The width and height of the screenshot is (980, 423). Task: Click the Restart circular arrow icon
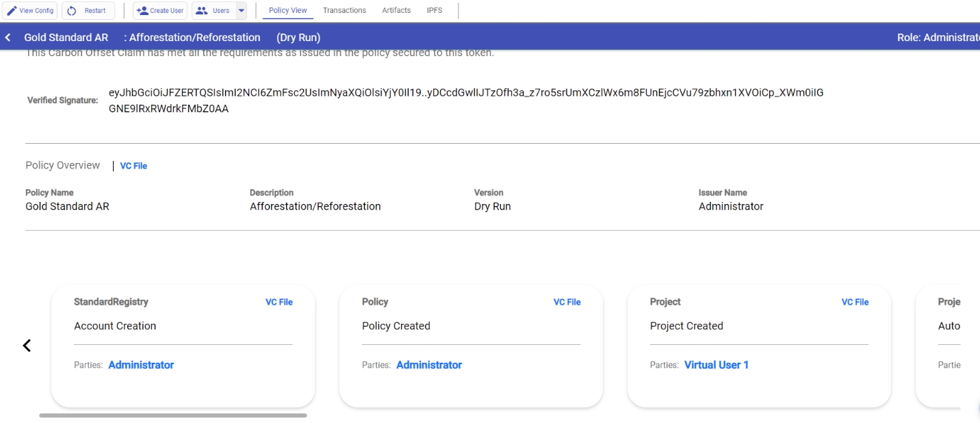click(x=72, y=11)
